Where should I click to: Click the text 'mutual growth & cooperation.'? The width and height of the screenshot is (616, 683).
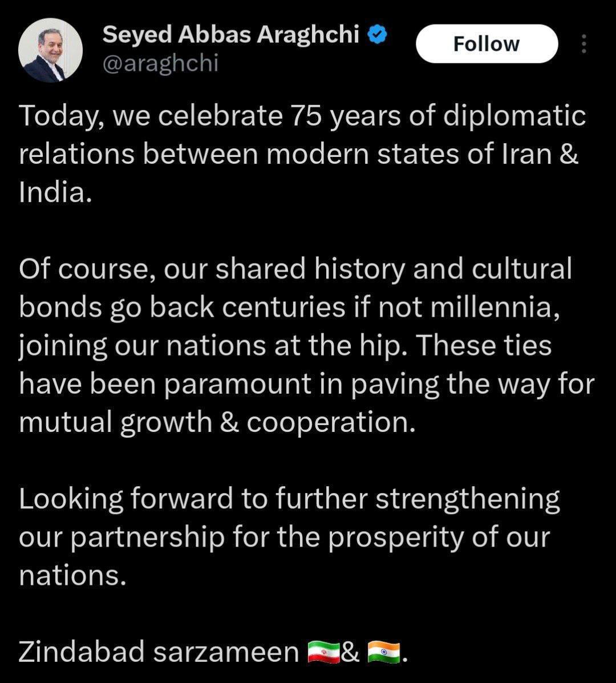[217, 422]
